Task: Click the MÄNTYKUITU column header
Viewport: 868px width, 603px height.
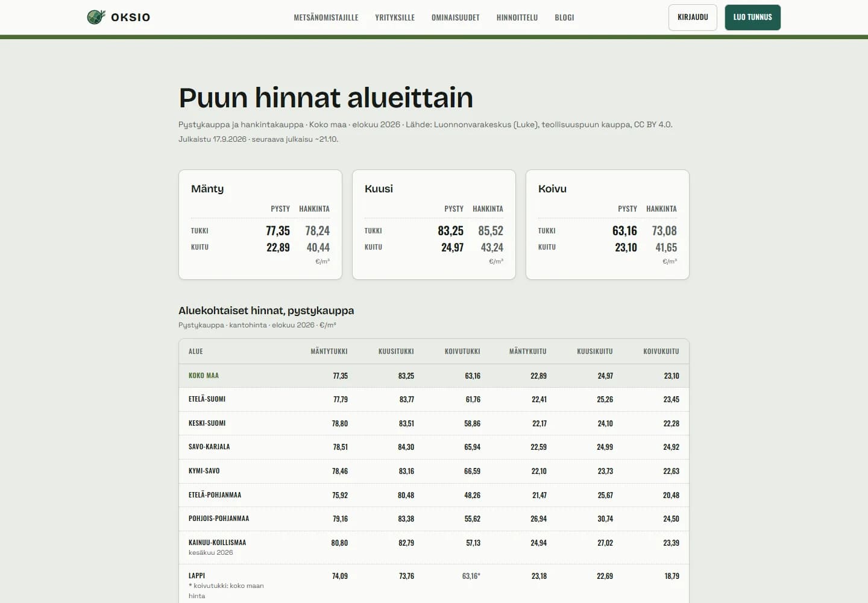Action: click(x=528, y=352)
